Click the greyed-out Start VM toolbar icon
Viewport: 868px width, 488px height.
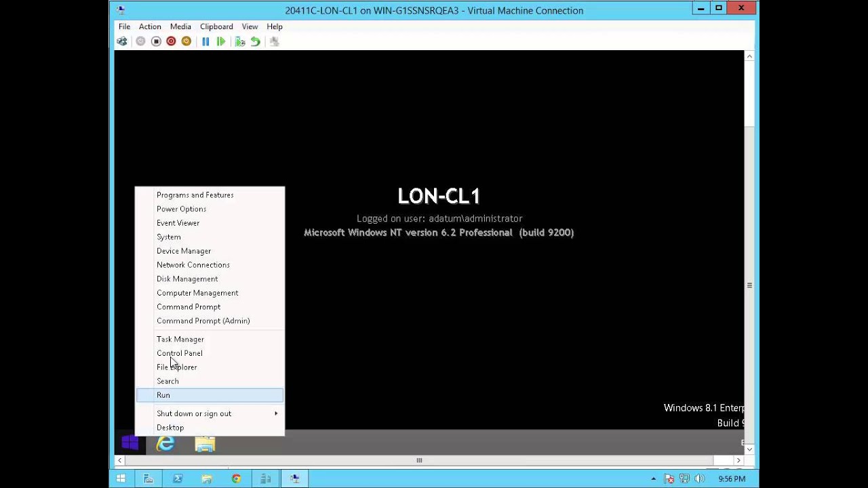point(140,41)
